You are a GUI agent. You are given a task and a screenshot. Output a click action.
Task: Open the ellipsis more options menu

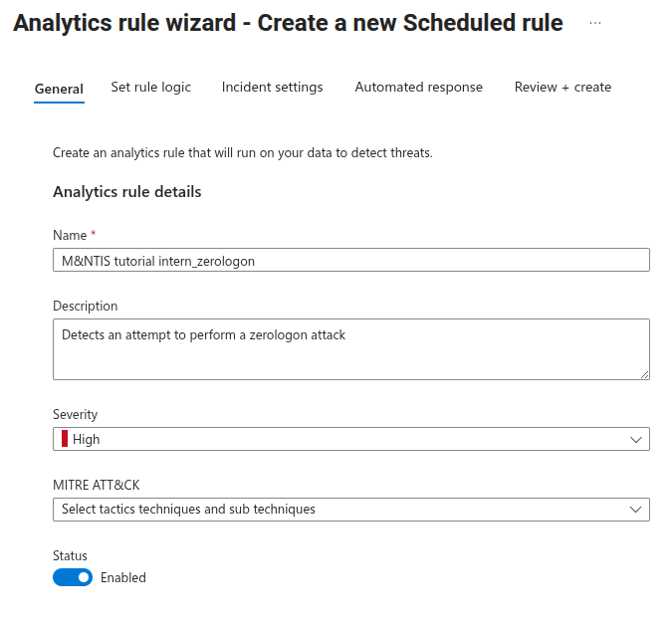[595, 23]
